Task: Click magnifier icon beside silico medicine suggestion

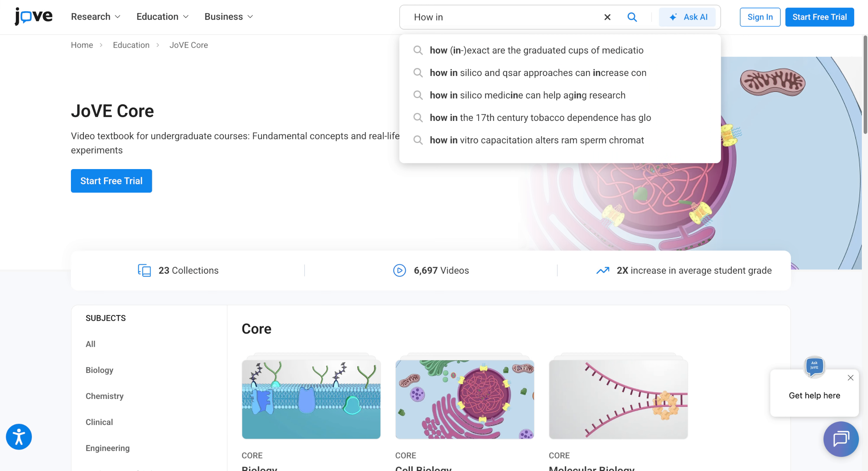Action: point(418,95)
